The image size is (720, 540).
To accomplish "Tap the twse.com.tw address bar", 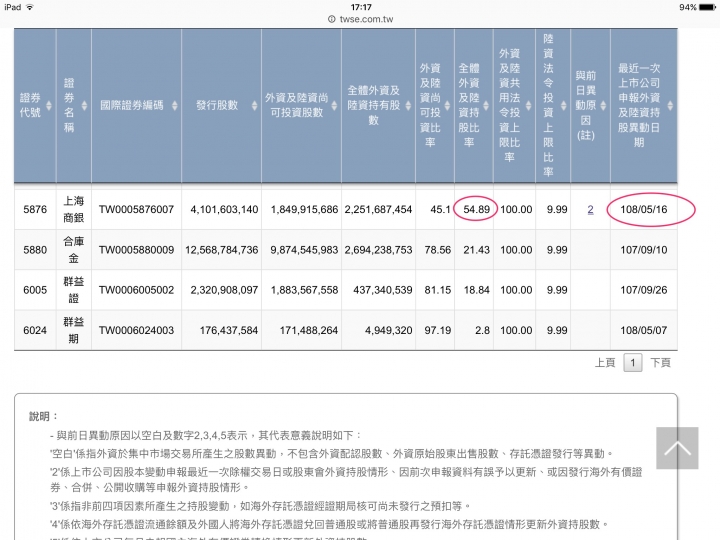I will click(360, 19).
